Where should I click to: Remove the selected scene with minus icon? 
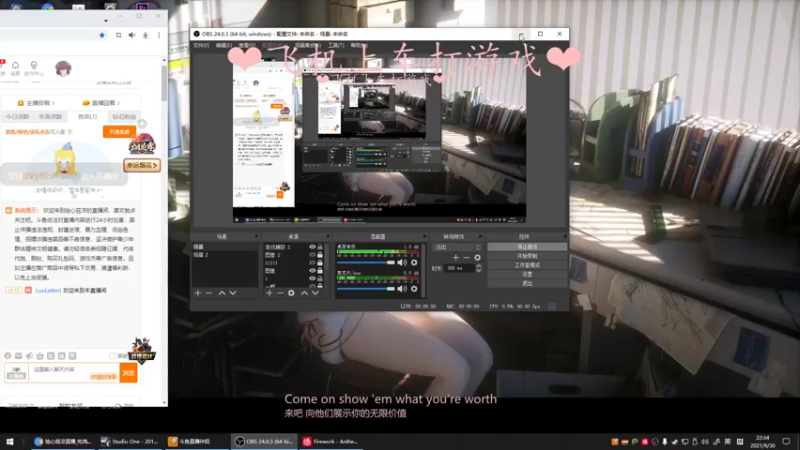coord(209,293)
